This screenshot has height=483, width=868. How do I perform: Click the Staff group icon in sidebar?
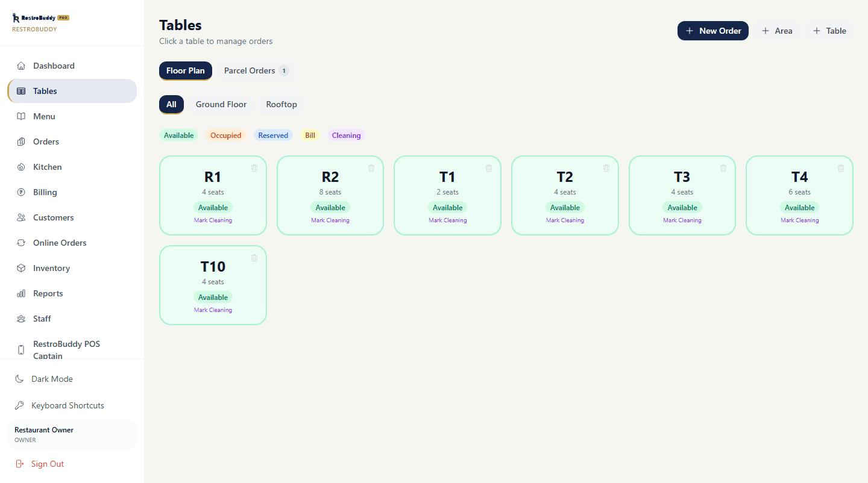21,319
